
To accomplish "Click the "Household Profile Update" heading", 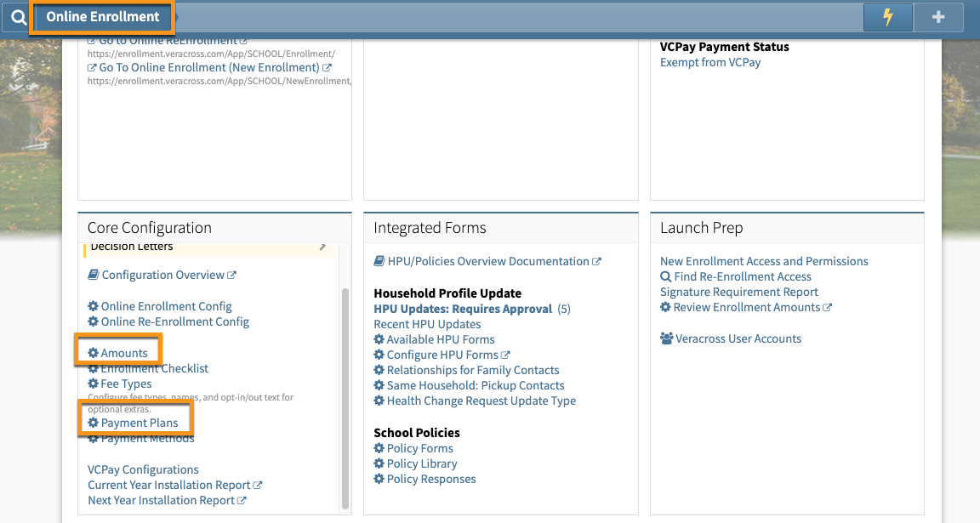I will (x=447, y=293).
